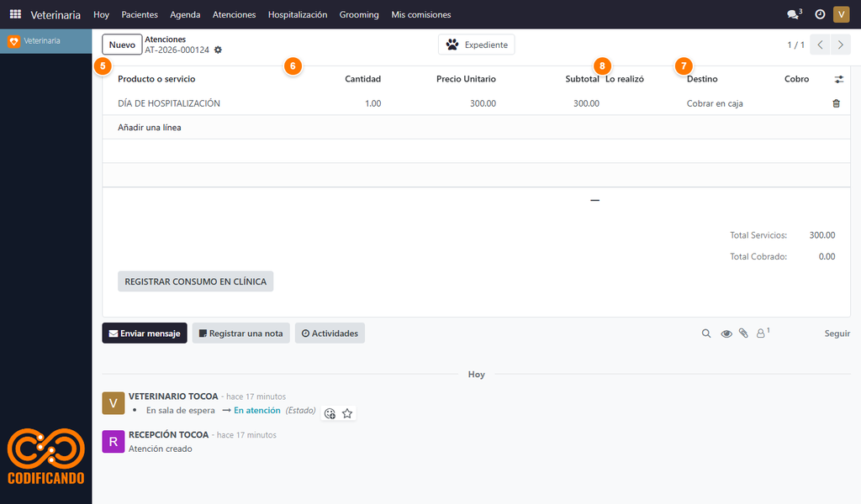Open attachments paperclip icon
This screenshot has width=861, height=504.
tap(743, 333)
